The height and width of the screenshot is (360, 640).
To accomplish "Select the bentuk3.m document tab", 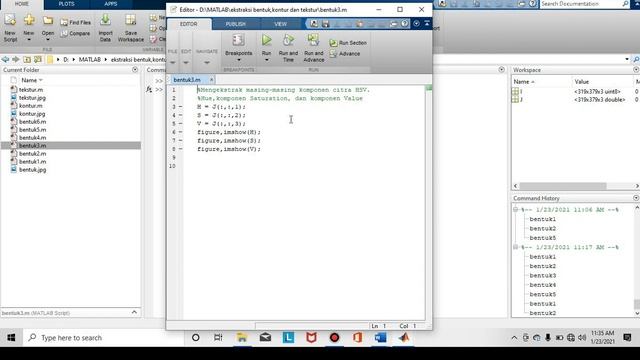I will [x=187, y=80].
